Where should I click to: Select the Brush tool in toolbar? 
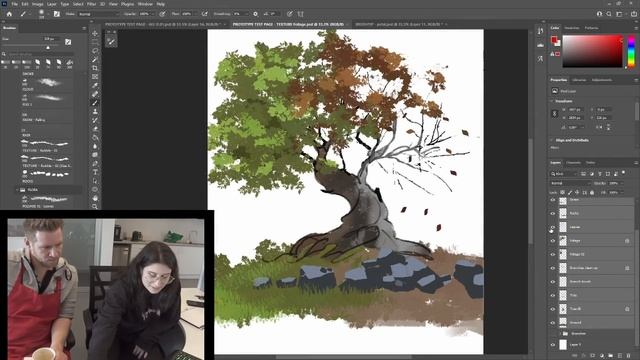(95, 103)
